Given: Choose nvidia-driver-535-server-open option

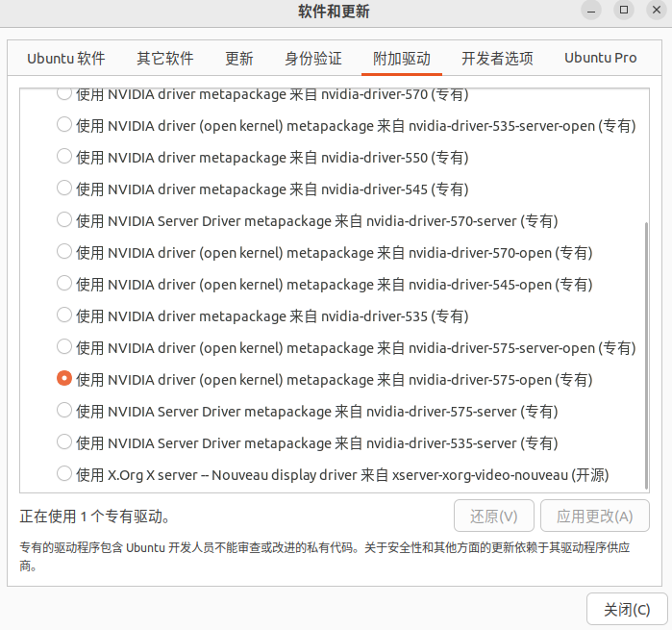Looking at the screenshot, I should tap(63, 124).
